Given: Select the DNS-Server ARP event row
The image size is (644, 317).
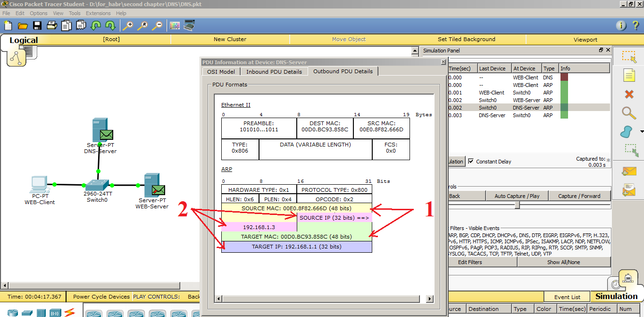Looking at the screenshot, I should tap(529, 108).
